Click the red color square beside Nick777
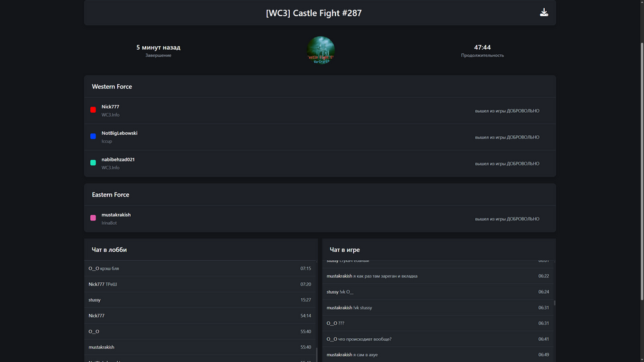 (93, 110)
